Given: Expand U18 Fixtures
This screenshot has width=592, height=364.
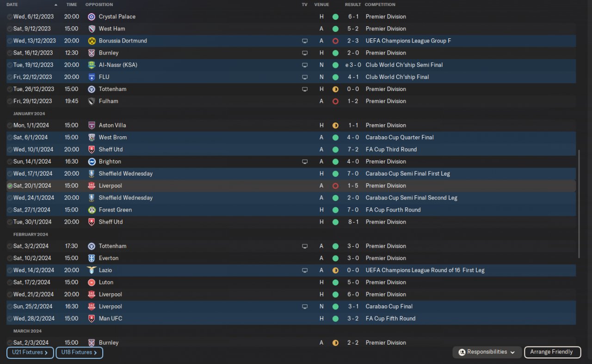Looking at the screenshot, I should 79,352.
